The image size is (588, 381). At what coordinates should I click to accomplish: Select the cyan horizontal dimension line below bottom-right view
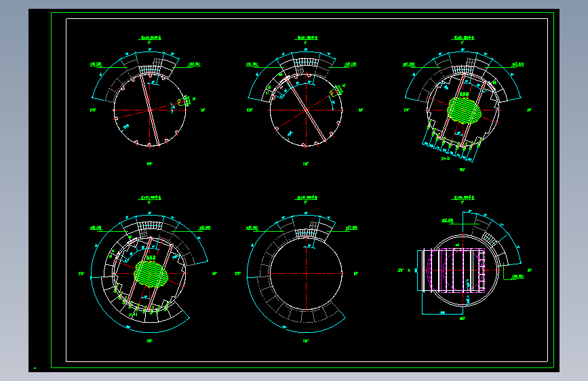click(x=442, y=313)
